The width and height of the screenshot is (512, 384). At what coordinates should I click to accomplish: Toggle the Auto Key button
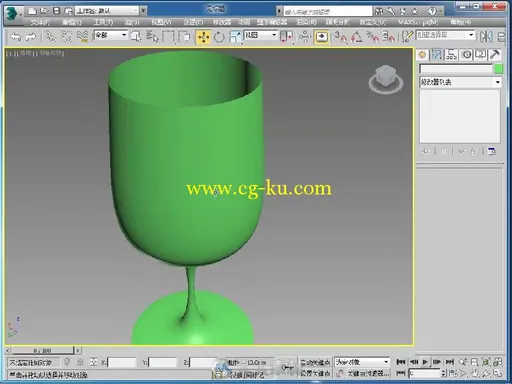coord(315,362)
